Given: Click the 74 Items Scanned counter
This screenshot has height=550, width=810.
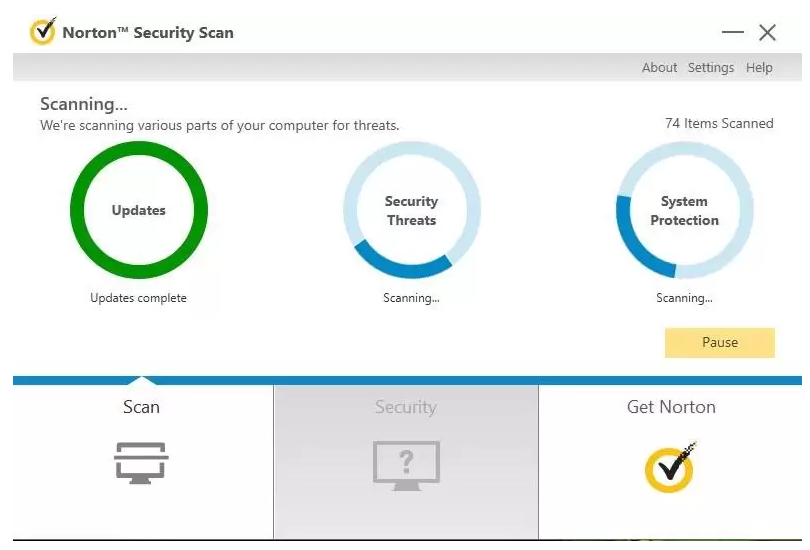Looking at the screenshot, I should point(719,123).
